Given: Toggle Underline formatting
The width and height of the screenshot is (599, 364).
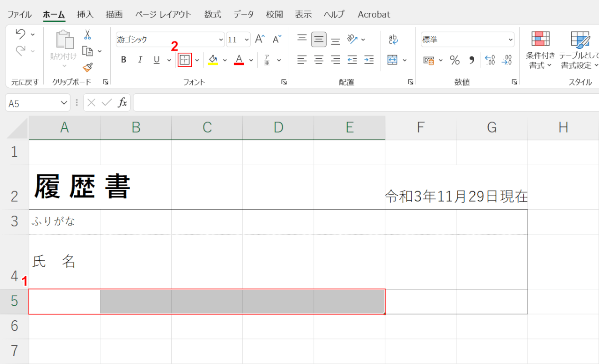Looking at the screenshot, I should (x=157, y=60).
